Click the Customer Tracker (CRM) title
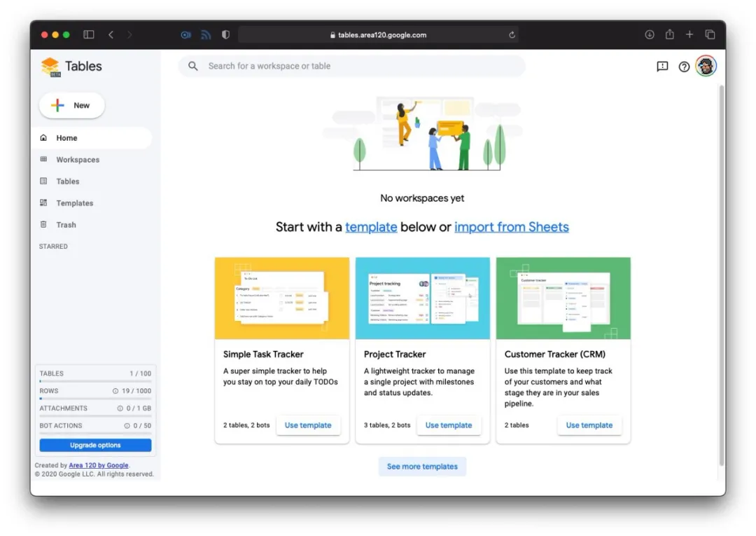The height and width of the screenshot is (536, 756). click(x=555, y=355)
